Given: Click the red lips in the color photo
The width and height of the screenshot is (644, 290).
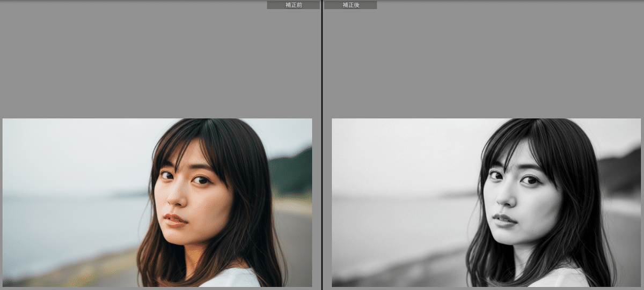Looking at the screenshot, I should tap(175, 220).
